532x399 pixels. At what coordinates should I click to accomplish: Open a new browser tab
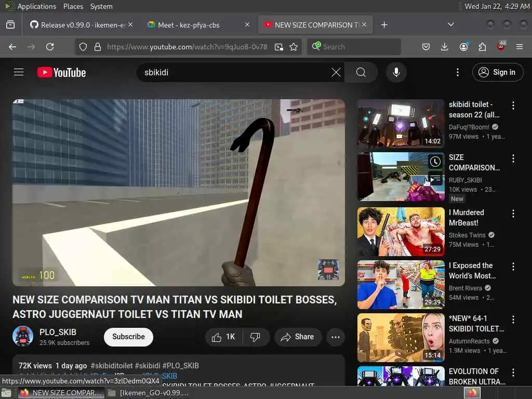tap(384, 25)
